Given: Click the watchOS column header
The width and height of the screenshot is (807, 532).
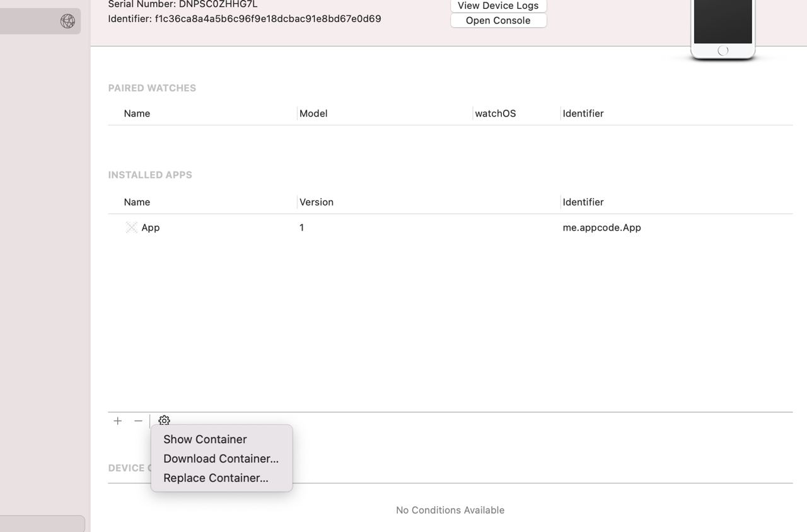Looking at the screenshot, I should (x=496, y=113).
